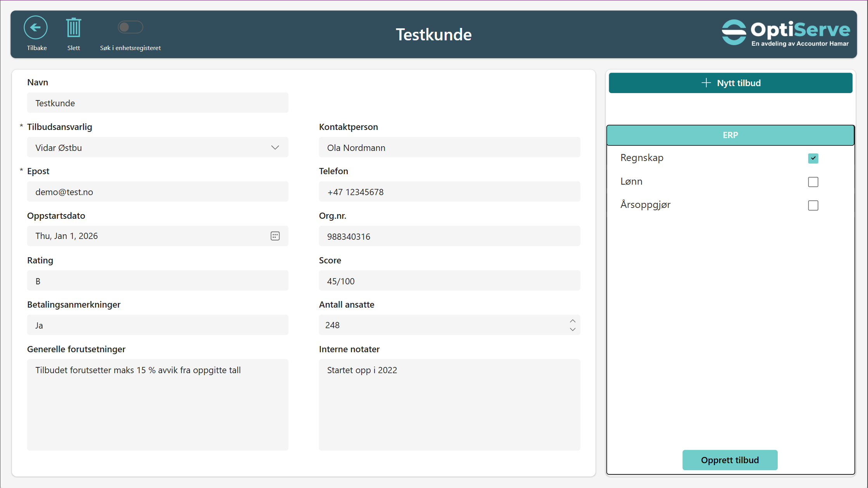Select the ERP tab header
Viewport: 868px width, 488px height.
point(730,135)
